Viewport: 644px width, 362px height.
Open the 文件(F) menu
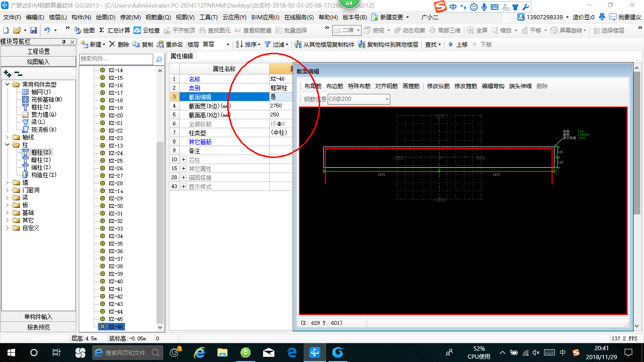(12, 17)
